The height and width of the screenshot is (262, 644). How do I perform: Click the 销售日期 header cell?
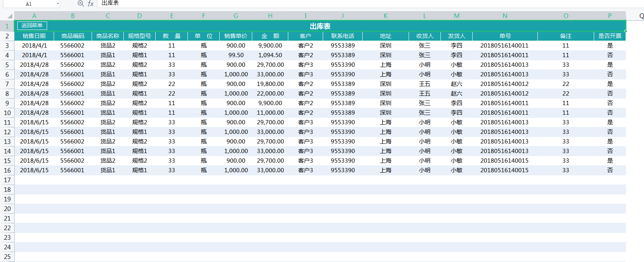point(34,36)
